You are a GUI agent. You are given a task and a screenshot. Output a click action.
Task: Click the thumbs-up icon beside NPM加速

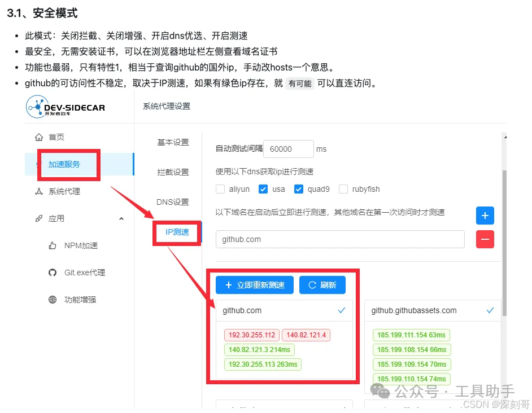click(53, 245)
